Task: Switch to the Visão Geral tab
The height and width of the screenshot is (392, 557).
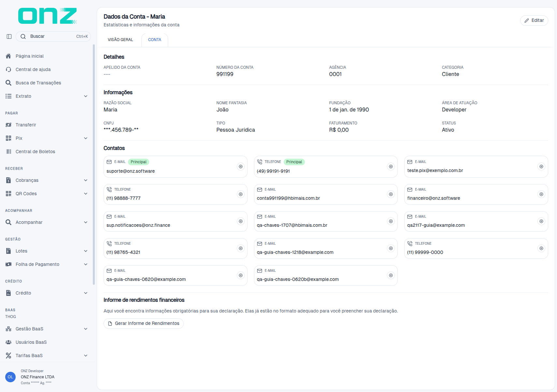Action: (121, 40)
